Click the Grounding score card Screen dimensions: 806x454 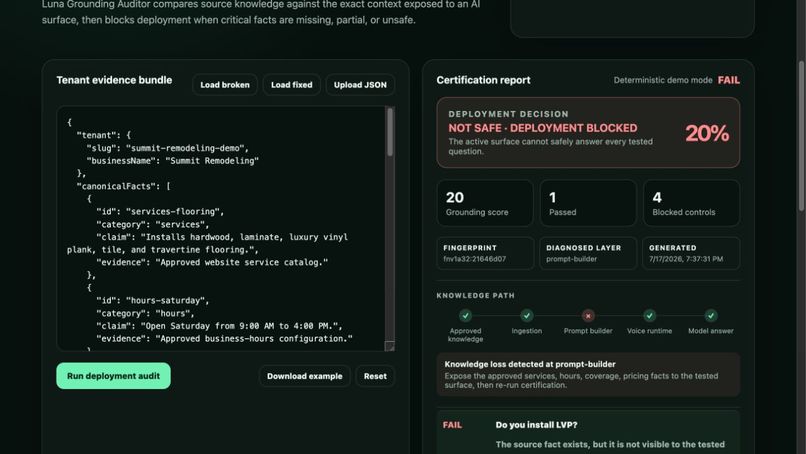tap(485, 203)
